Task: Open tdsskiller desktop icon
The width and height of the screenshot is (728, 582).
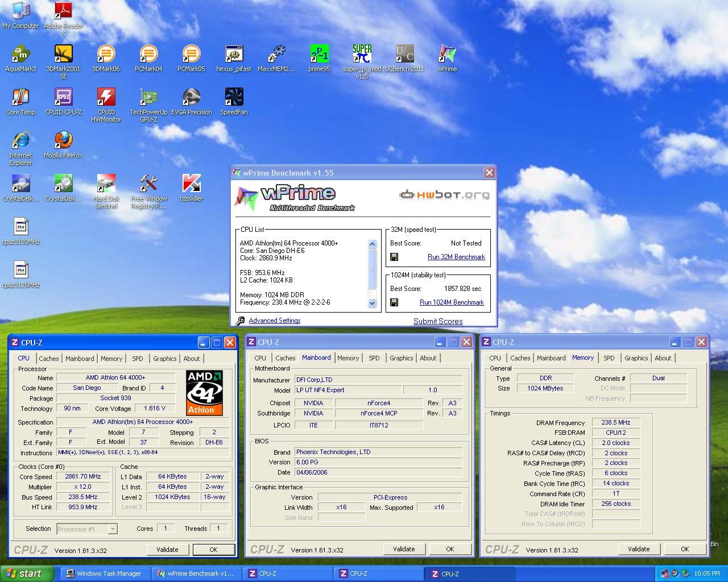Action: (x=191, y=187)
